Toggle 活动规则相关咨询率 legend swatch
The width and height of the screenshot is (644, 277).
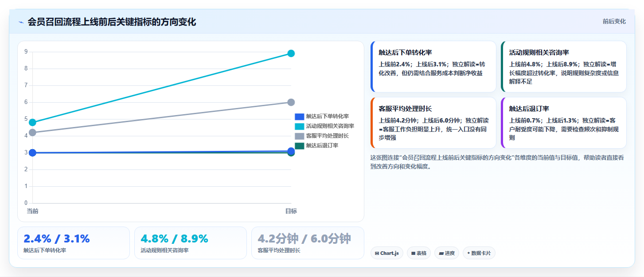300,126
